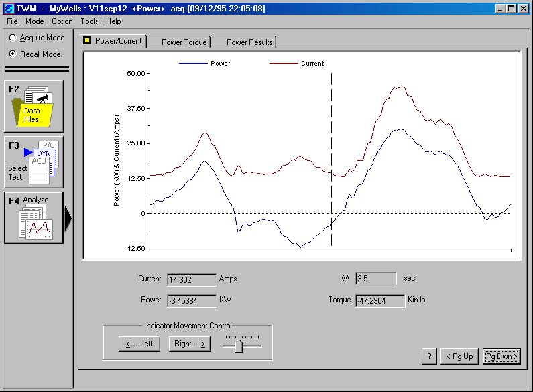
Task: Click the F3 Select Test icon
Action: click(34, 161)
